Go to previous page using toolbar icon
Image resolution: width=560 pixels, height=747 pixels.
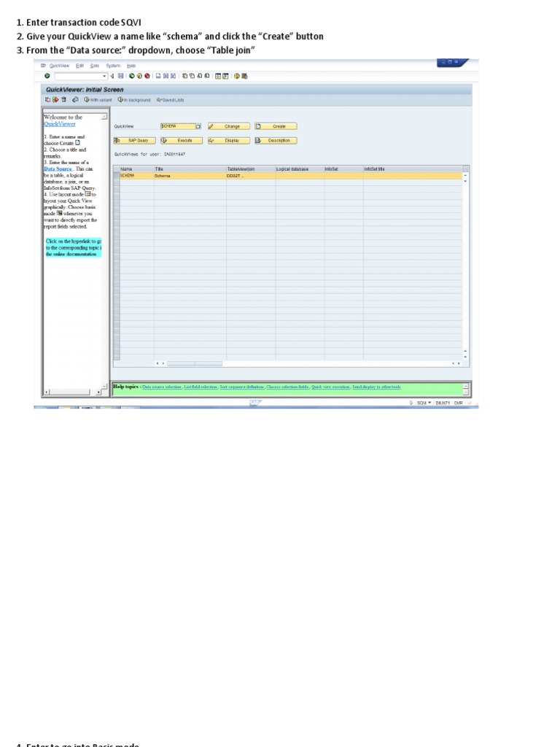[192, 76]
